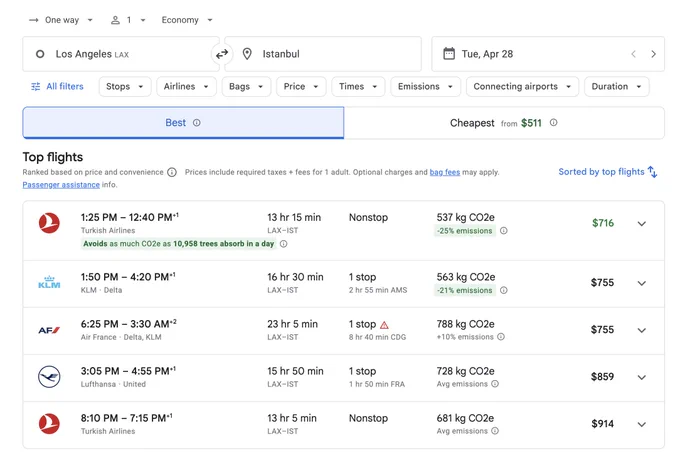Open the Emissions filter dropdown
Image resolution: width=680 pixels, height=458 pixels.
(425, 86)
